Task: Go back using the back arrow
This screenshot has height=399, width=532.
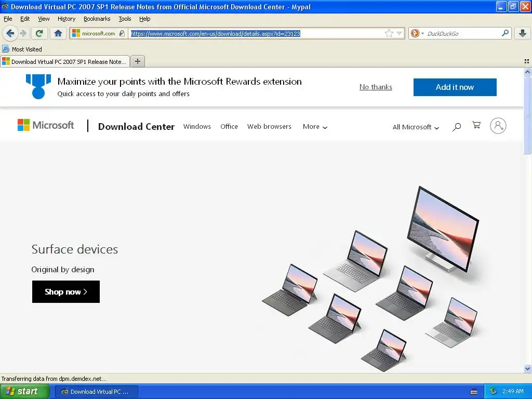Action: (x=10, y=33)
